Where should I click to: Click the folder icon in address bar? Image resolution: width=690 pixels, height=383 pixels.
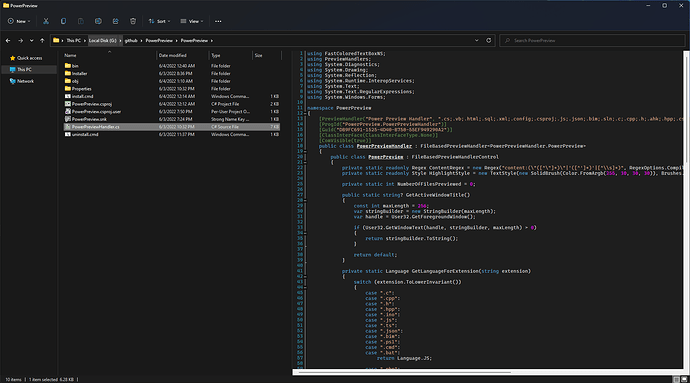[x=56, y=41]
